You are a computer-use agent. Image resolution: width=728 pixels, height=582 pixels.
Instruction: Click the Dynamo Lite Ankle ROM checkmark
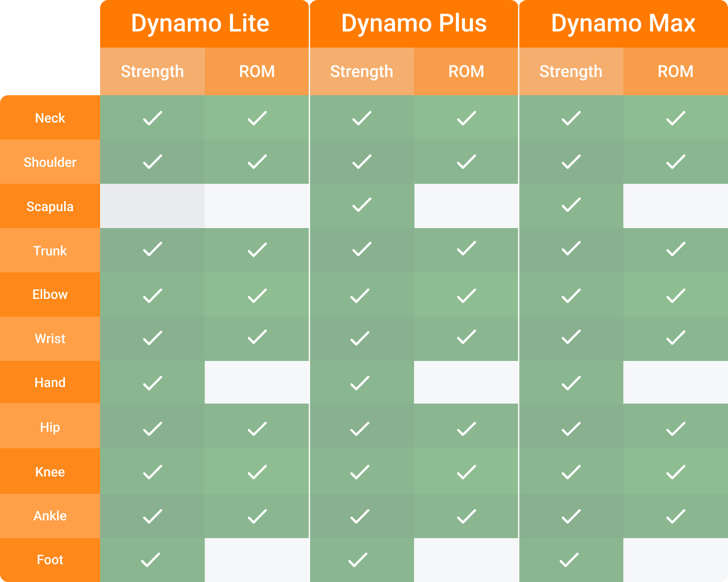(257, 516)
